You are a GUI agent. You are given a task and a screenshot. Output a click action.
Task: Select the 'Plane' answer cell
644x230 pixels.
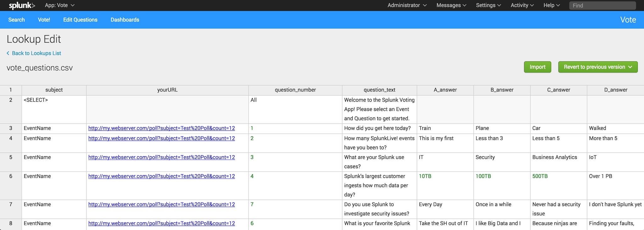coord(502,129)
